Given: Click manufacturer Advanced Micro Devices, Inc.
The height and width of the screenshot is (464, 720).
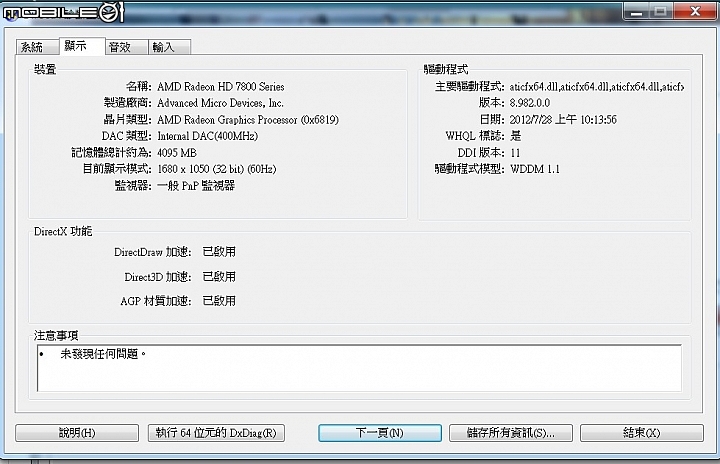Looking at the screenshot, I should pos(220,103).
